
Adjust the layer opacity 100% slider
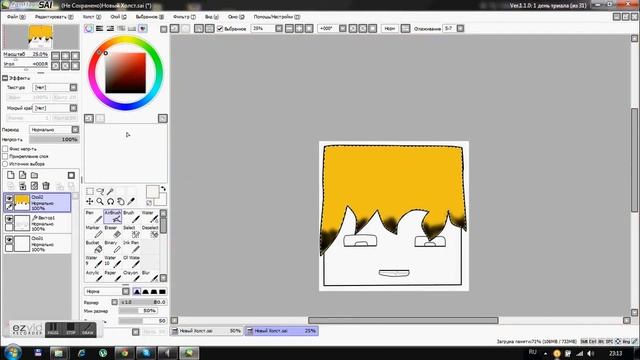point(54,139)
